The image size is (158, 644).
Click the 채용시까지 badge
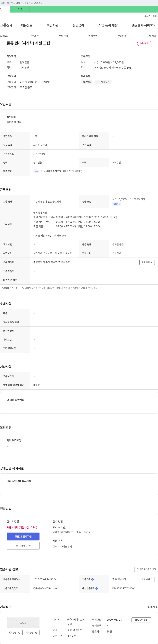(x=144, y=43)
